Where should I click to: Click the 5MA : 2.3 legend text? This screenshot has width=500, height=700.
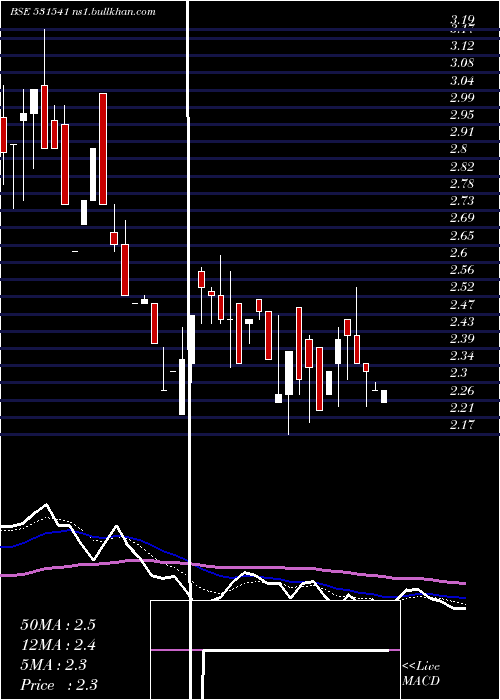[54, 665]
